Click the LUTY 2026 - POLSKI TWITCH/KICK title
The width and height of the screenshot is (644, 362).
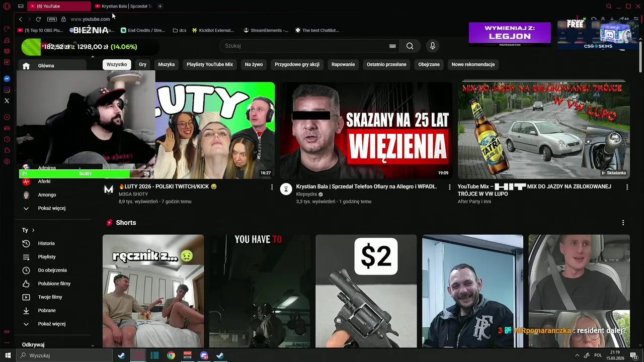coord(168,187)
